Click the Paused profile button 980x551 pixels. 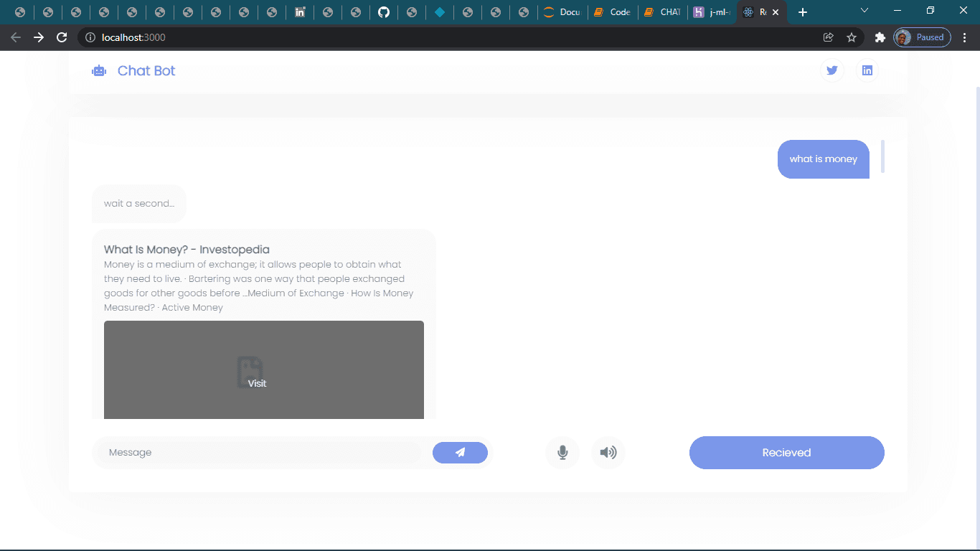point(923,37)
